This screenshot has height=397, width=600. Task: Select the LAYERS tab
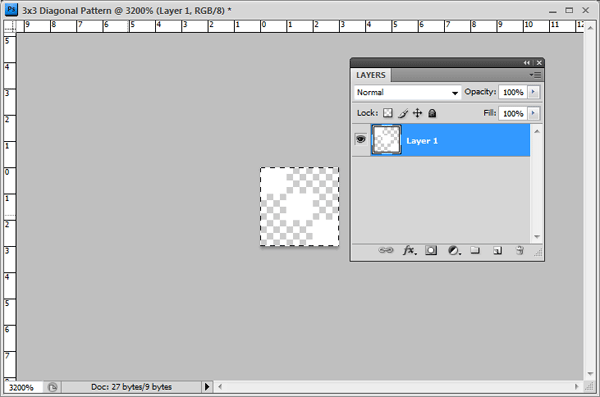click(370, 75)
